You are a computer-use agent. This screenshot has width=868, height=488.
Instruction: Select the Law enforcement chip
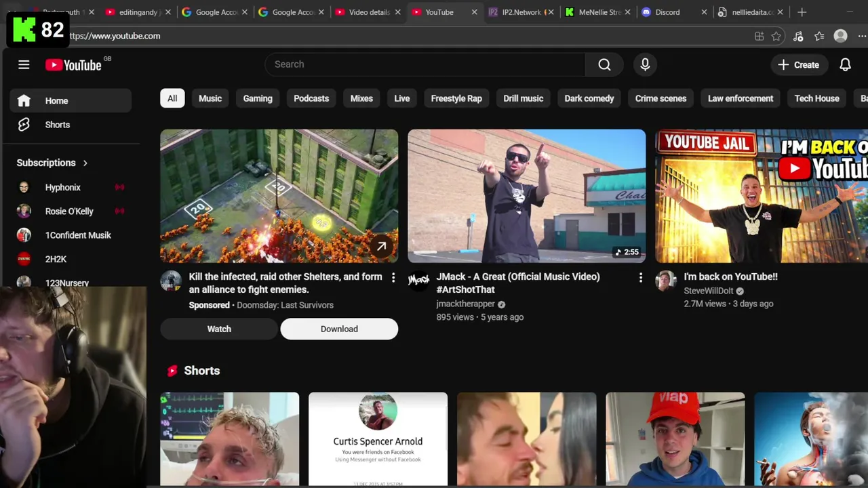click(x=741, y=98)
